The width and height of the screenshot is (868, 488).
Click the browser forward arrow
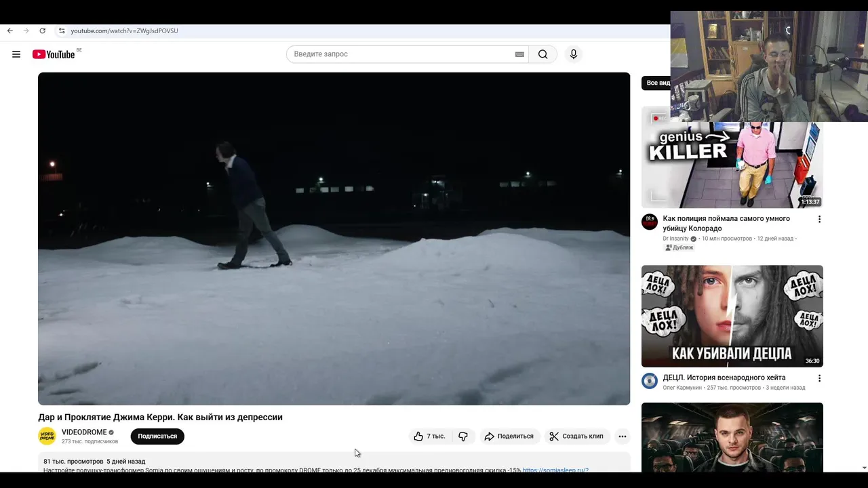tap(26, 30)
